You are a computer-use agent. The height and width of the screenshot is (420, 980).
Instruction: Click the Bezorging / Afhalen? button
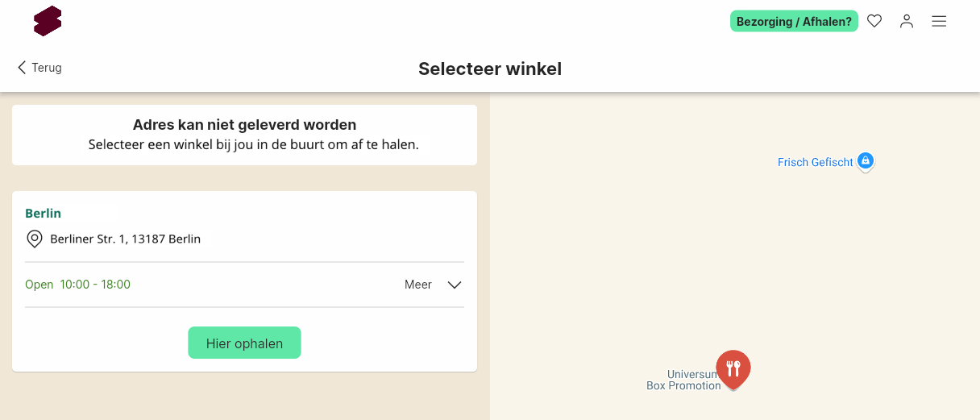(794, 21)
